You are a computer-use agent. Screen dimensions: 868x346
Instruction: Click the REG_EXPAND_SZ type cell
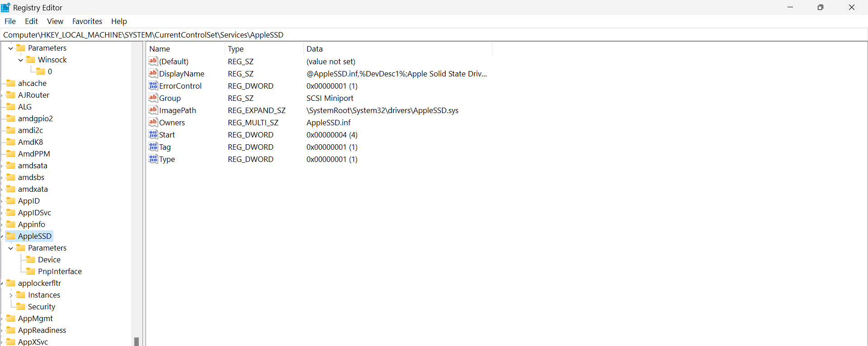pos(257,110)
